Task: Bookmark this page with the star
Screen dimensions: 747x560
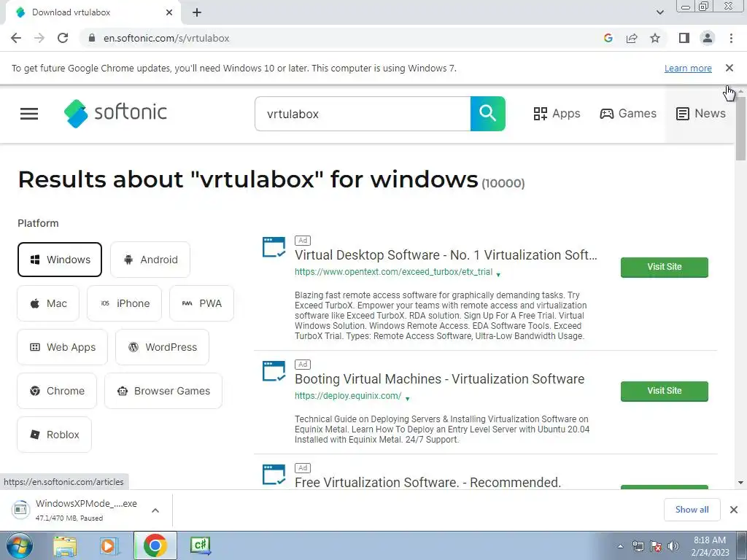Action: (x=655, y=38)
